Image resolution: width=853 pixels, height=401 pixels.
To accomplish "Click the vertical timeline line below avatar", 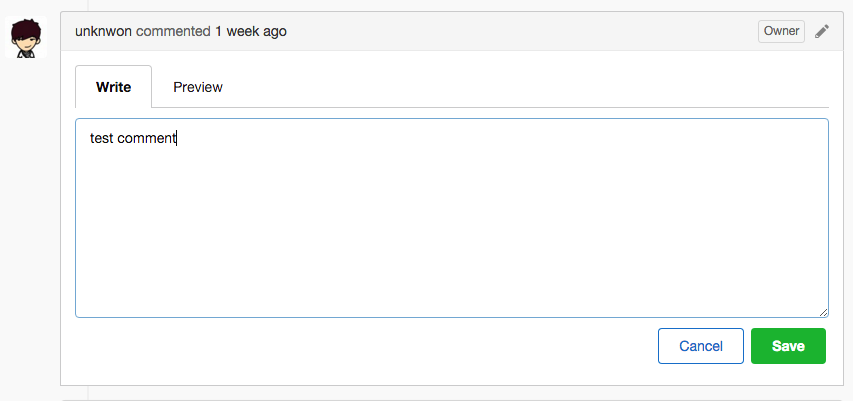I will pos(88,393).
